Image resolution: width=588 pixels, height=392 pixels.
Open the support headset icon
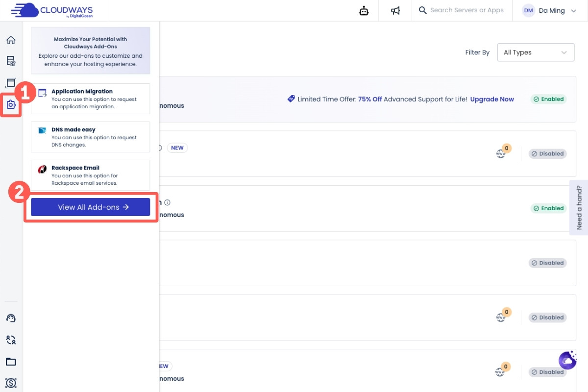click(x=11, y=318)
